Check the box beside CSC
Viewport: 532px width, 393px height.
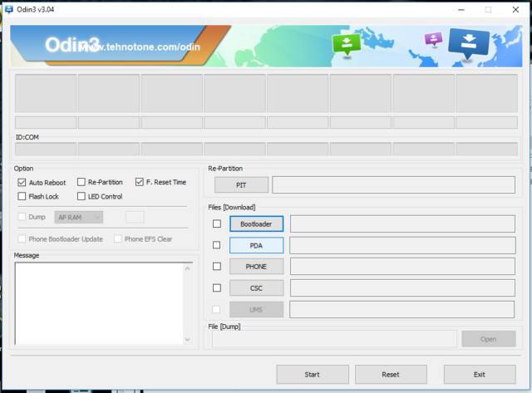(x=217, y=287)
